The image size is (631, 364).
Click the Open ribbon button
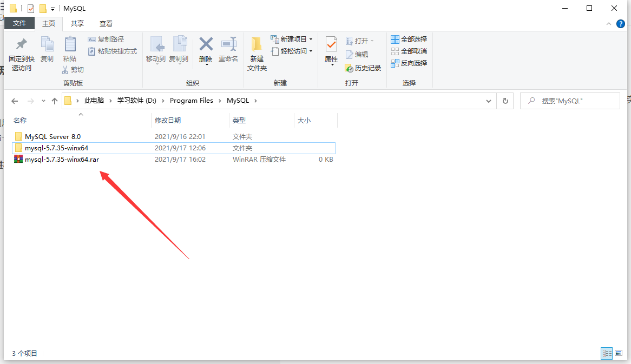(x=360, y=41)
